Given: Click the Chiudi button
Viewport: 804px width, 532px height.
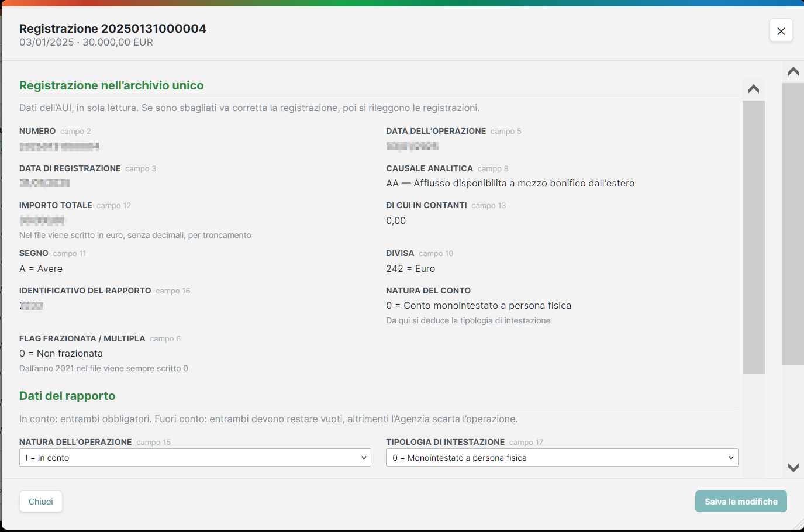Looking at the screenshot, I should (x=41, y=502).
